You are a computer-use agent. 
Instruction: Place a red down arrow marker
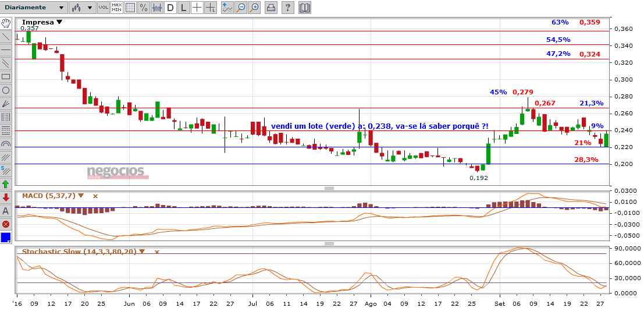tap(6, 197)
